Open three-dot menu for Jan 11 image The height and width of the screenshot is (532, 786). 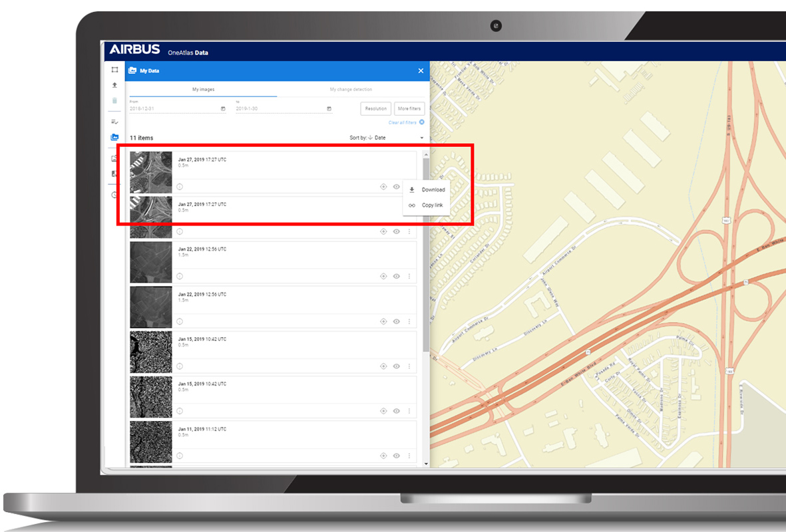click(409, 456)
